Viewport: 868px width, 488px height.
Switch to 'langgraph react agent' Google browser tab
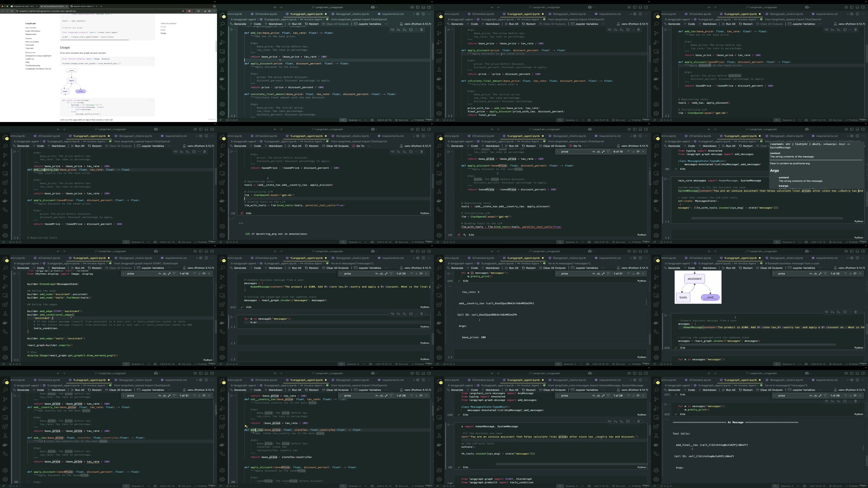pyautogui.click(x=24, y=6)
